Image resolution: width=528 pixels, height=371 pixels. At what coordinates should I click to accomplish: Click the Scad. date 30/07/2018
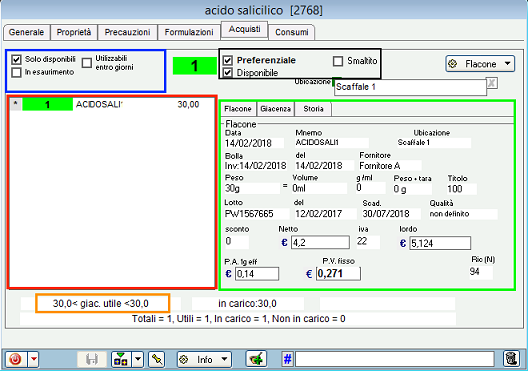391,214
